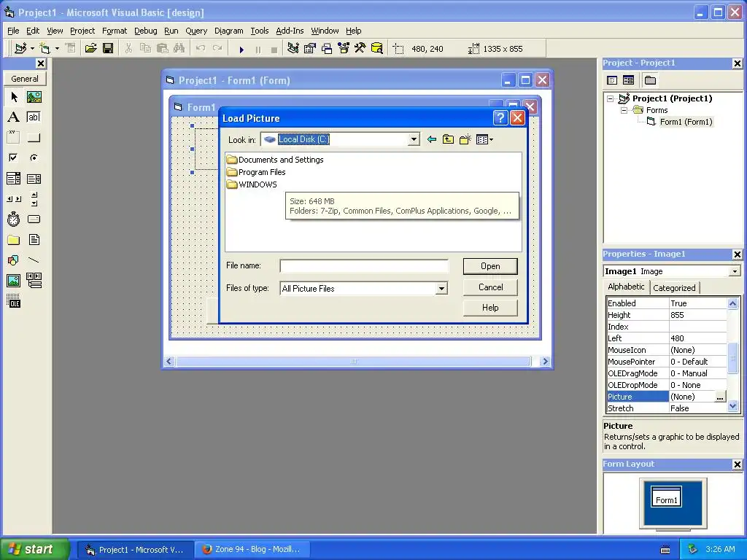Click the General toolbox tab button
Image resolution: width=747 pixels, height=560 pixels.
25,79
